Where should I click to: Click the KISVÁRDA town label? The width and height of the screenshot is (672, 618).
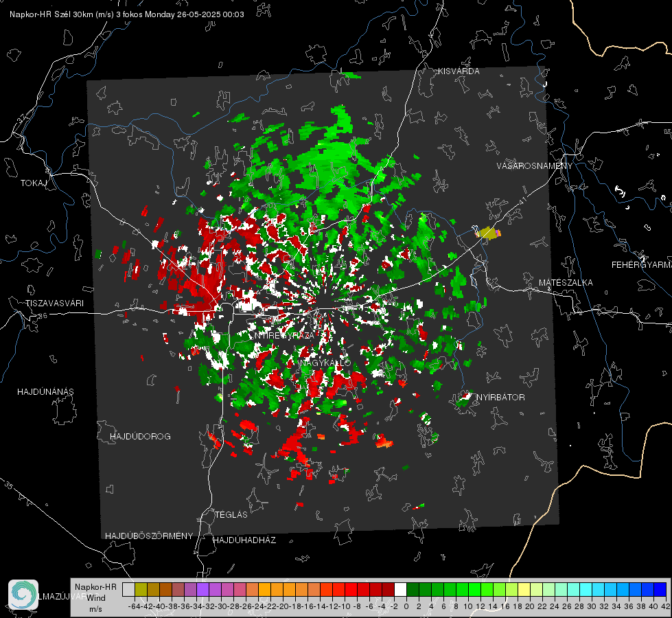point(459,71)
